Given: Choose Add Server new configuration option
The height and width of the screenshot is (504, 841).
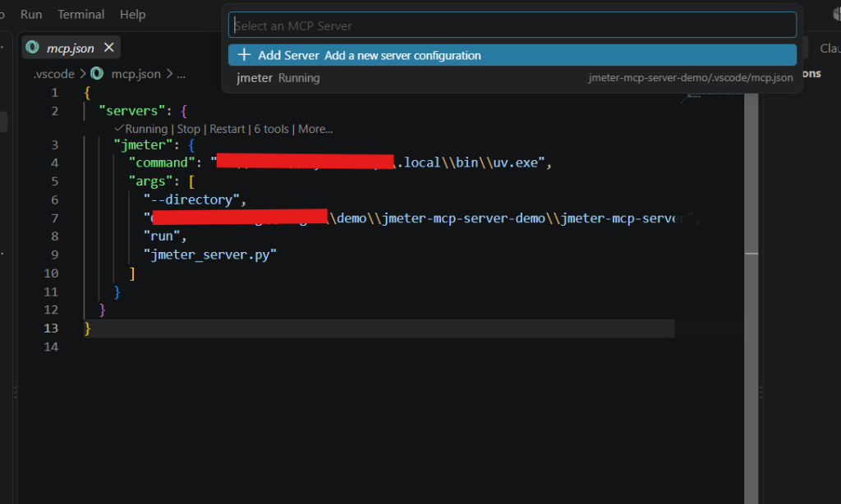Looking at the screenshot, I should 512,55.
